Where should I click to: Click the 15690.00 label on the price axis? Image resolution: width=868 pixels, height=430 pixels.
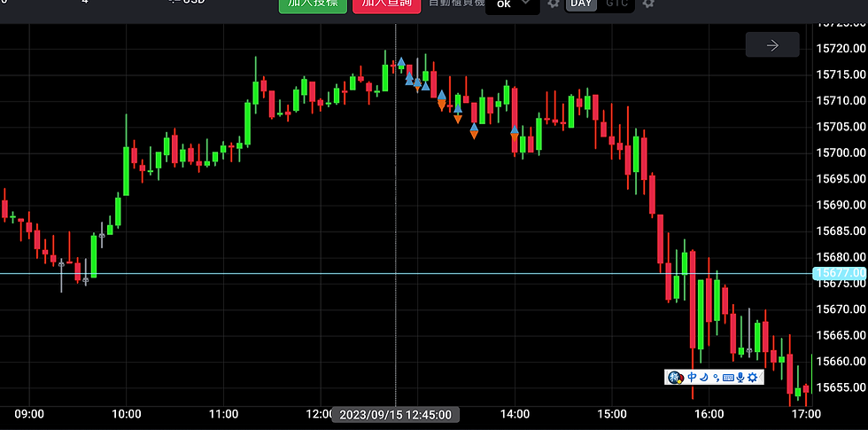(x=841, y=205)
